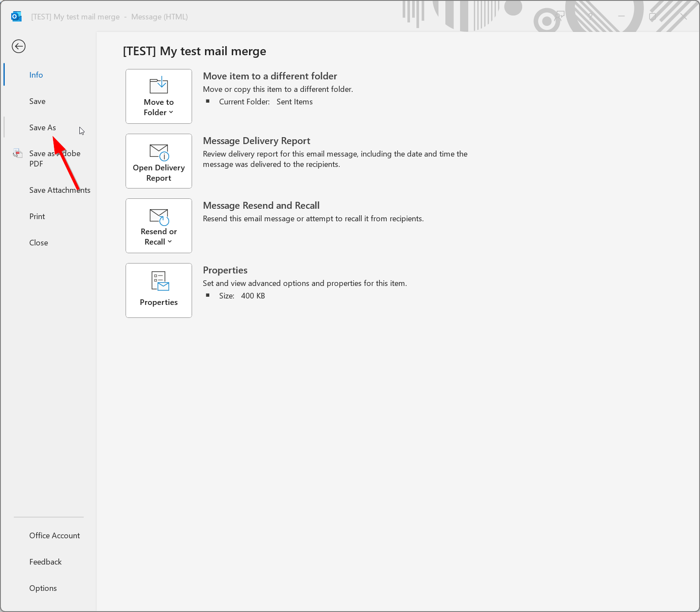
Task: Open Outlook Options
Action: click(x=43, y=588)
